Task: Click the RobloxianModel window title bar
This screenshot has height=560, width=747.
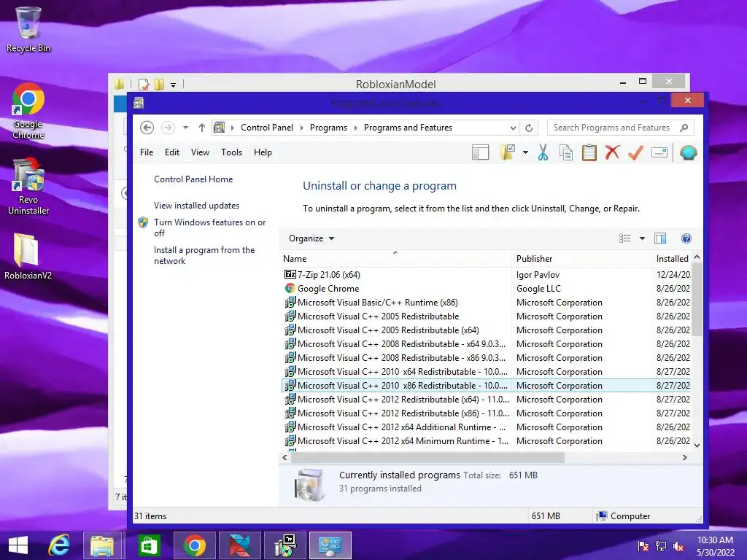Action: (395, 84)
